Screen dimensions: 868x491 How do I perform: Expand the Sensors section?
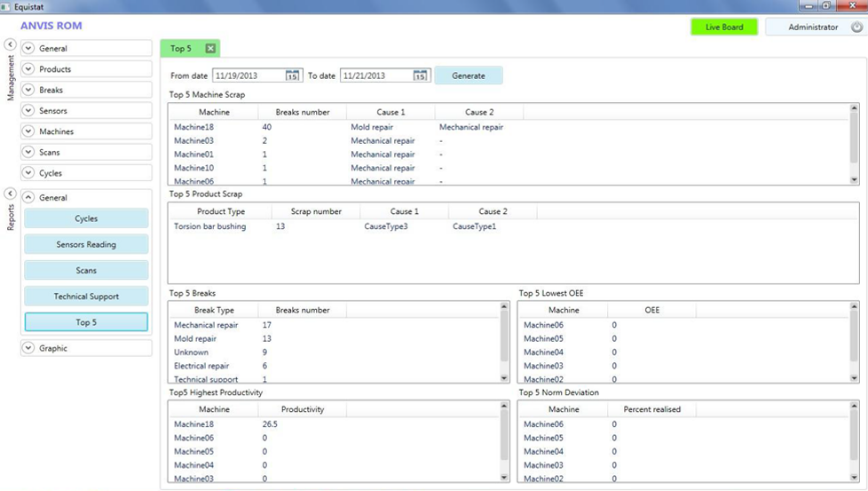click(x=86, y=111)
